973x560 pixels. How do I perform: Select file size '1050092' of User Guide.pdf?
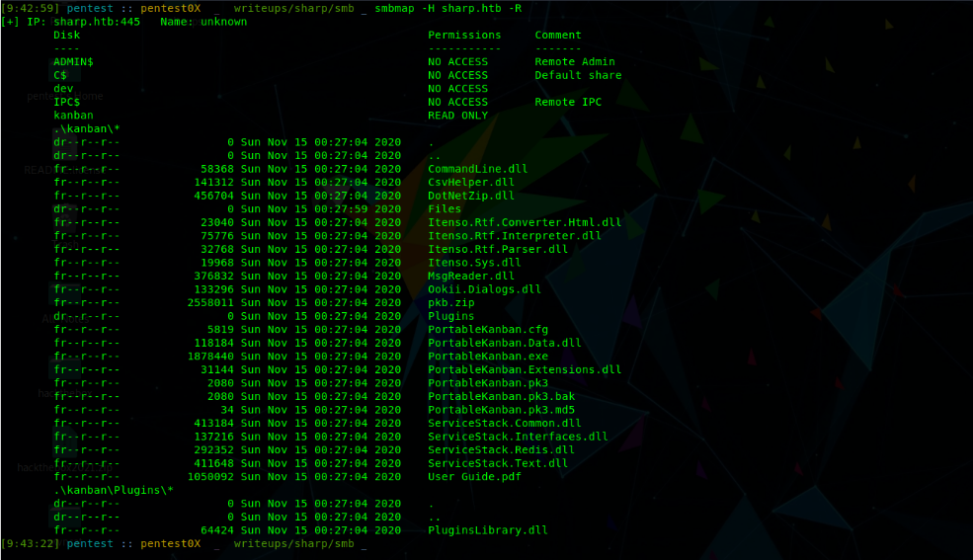(x=210, y=477)
